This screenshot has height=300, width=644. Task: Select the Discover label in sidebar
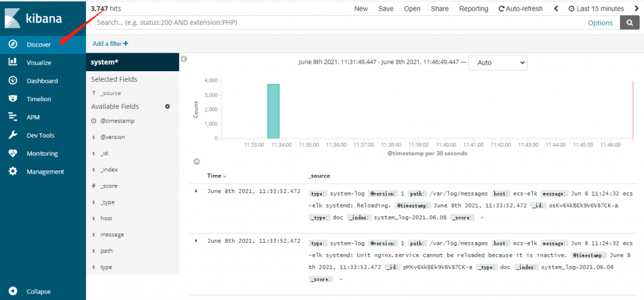click(x=38, y=45)
